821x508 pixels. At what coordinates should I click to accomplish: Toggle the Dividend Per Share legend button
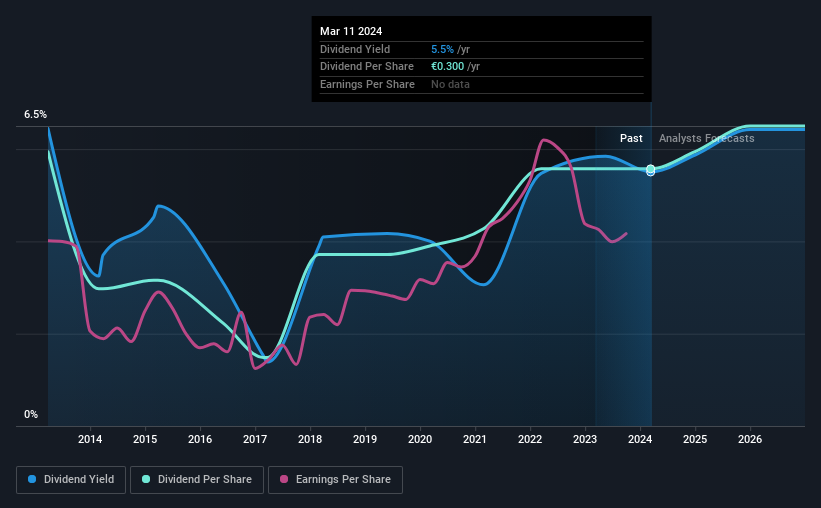197,479
